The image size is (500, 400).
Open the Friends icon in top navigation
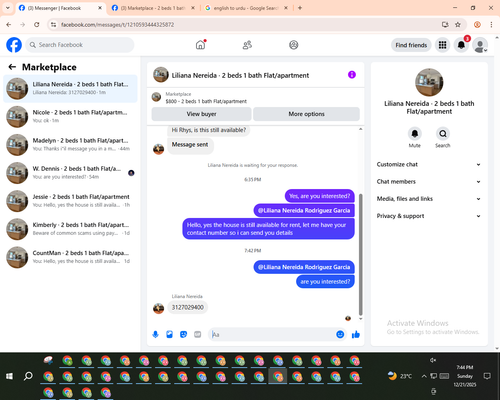(247, 45)
